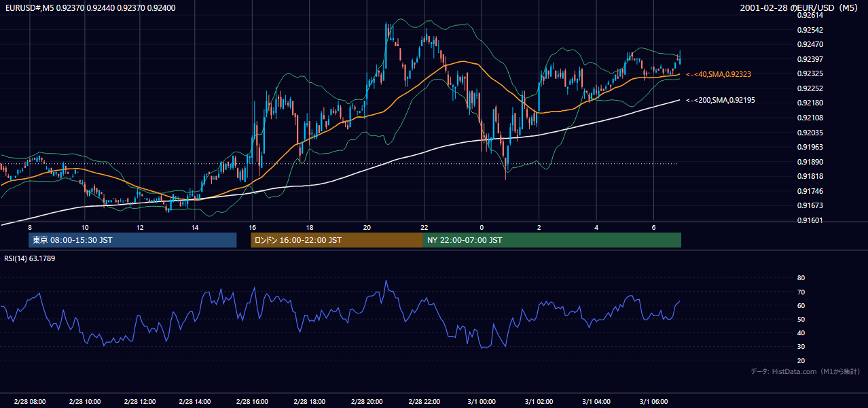Click the 2/28 22:00 date label
The height and width of the screenshot is (408, 868).
tap(424, 402)
